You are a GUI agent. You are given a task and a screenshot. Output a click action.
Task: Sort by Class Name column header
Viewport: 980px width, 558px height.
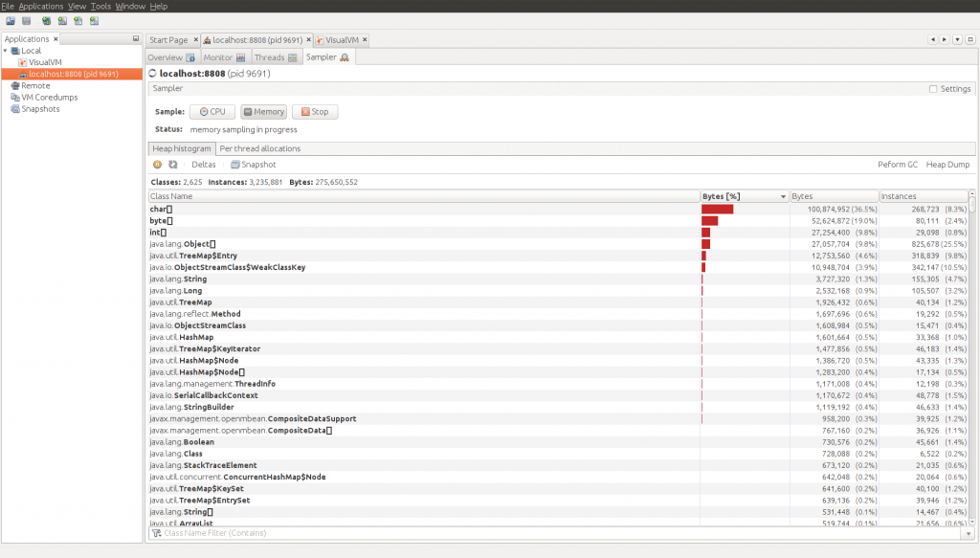point(424,196)
